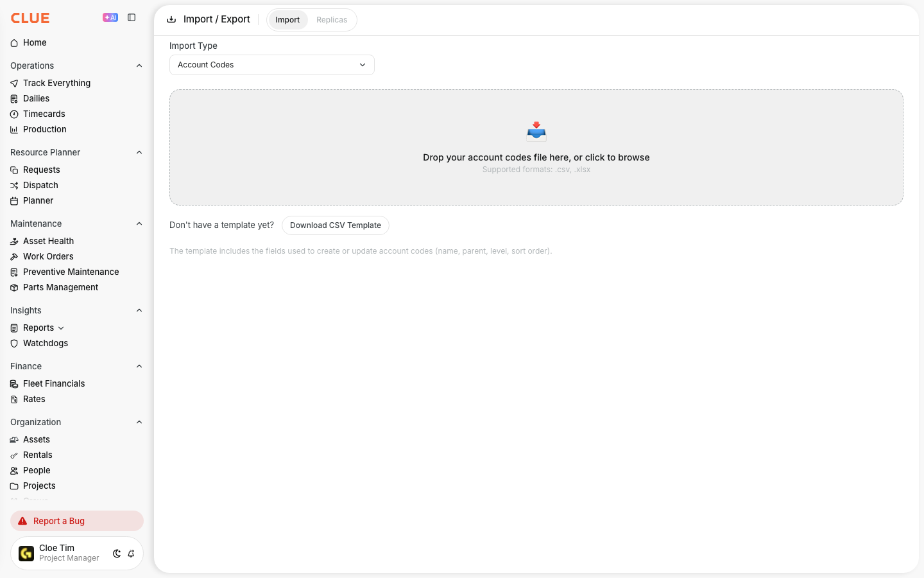Image resolution: width=924 pixels, height=578 pixels.
Task: Collapse the Resource Planner section
Action: click(x=139, y=152)
